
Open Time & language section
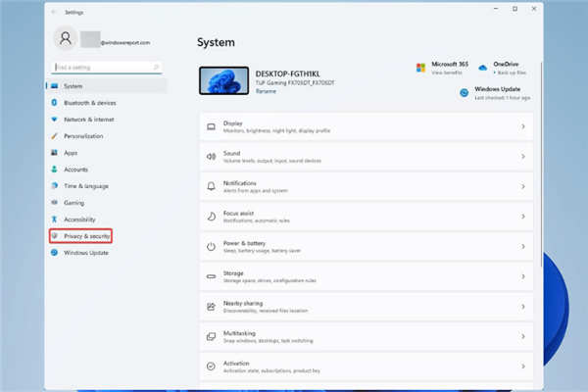click(107, 185)
